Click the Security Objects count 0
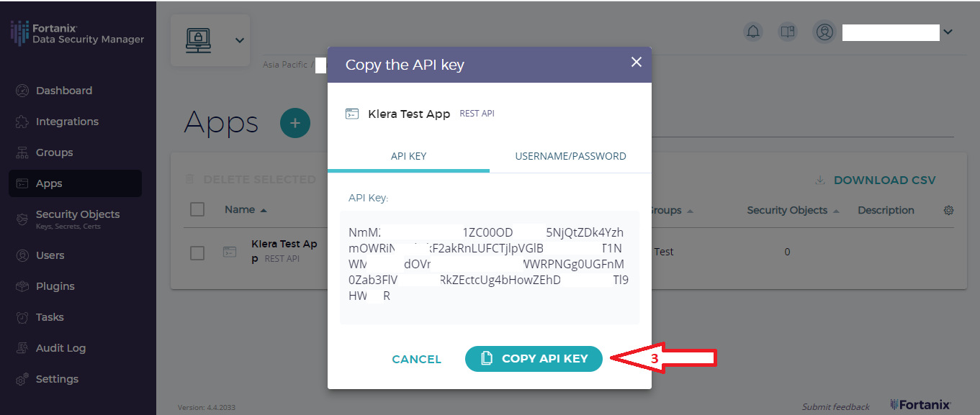Screen dimensions: 980x415 787,252
